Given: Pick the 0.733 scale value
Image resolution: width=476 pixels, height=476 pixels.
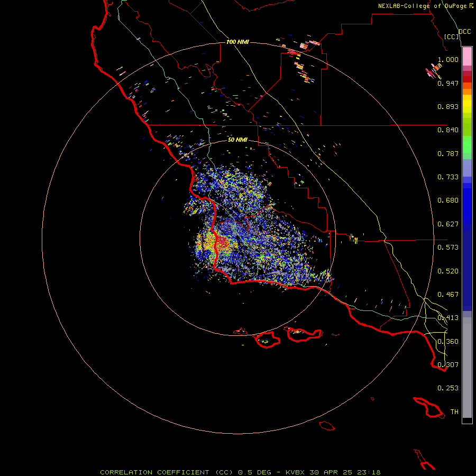Looking at the screenshot, I should (x=448, y=177).
